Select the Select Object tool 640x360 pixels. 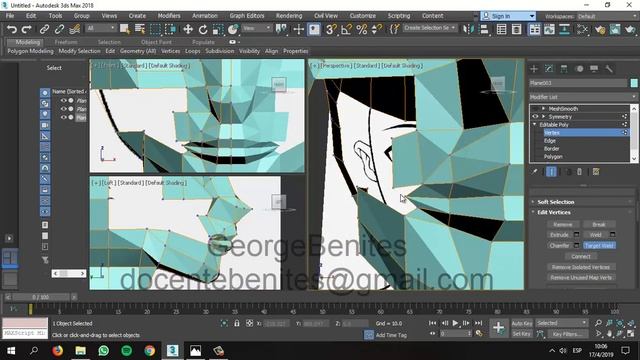click(125, 29)
